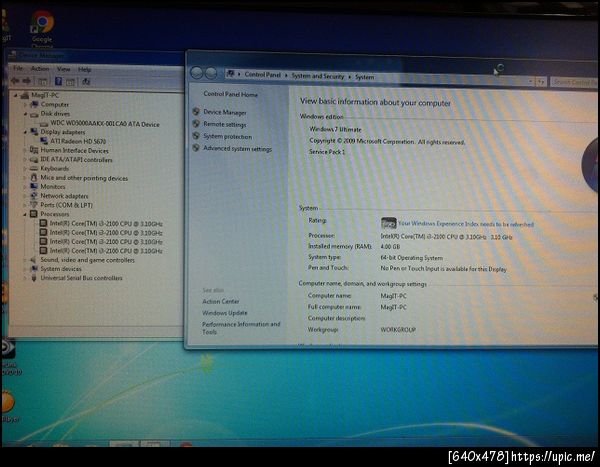Open address bar history dropdown arrow
600x467 pixels.
[530, 81]
